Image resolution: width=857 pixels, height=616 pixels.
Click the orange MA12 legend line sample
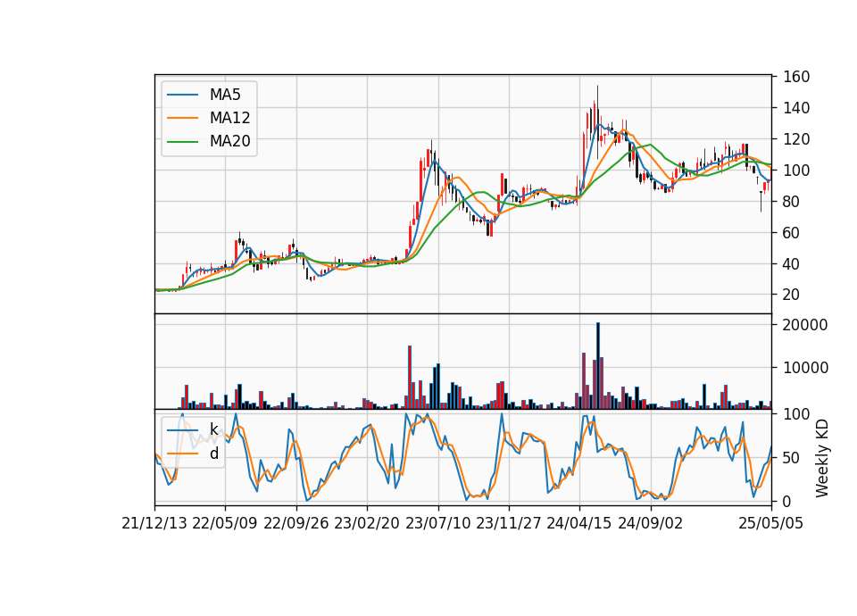(x=182, y=118)
